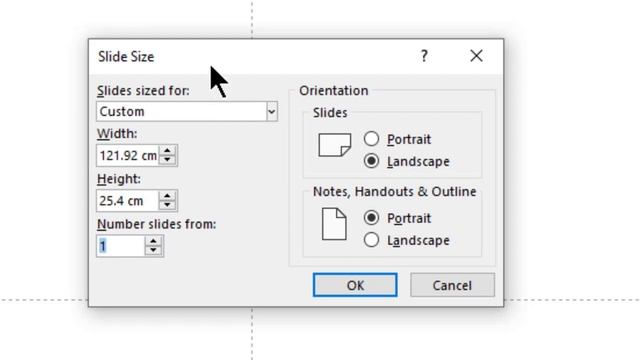Click the Number slides from field
Screen dimensions: 640x360
tap(121, 246)
